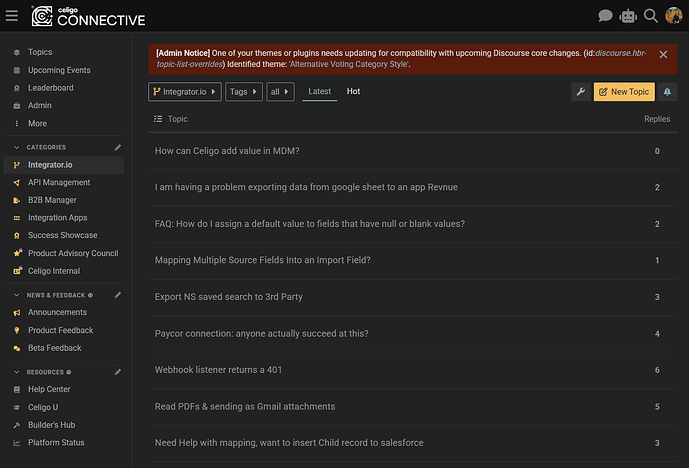Click the Leaderboard sidebar icon
Image resolution: width=689 pixels, height=468 pixels.
[x=17, y=88]
